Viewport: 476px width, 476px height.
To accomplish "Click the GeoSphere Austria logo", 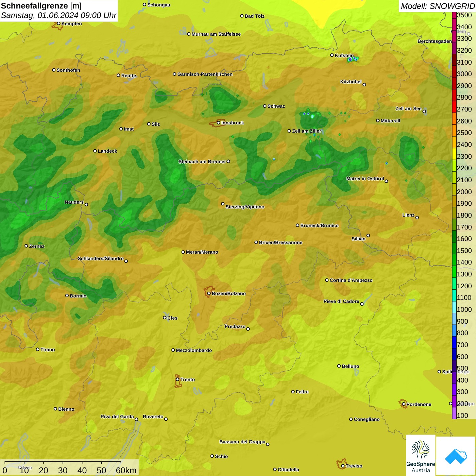I will pyautogui.click(x=421, y=455).
